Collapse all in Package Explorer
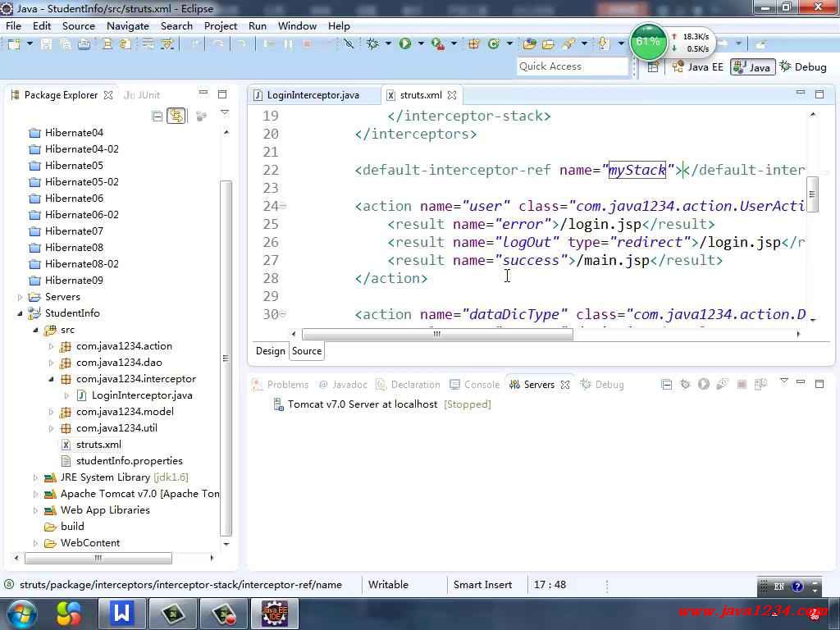840x630 pixels. 157,116
